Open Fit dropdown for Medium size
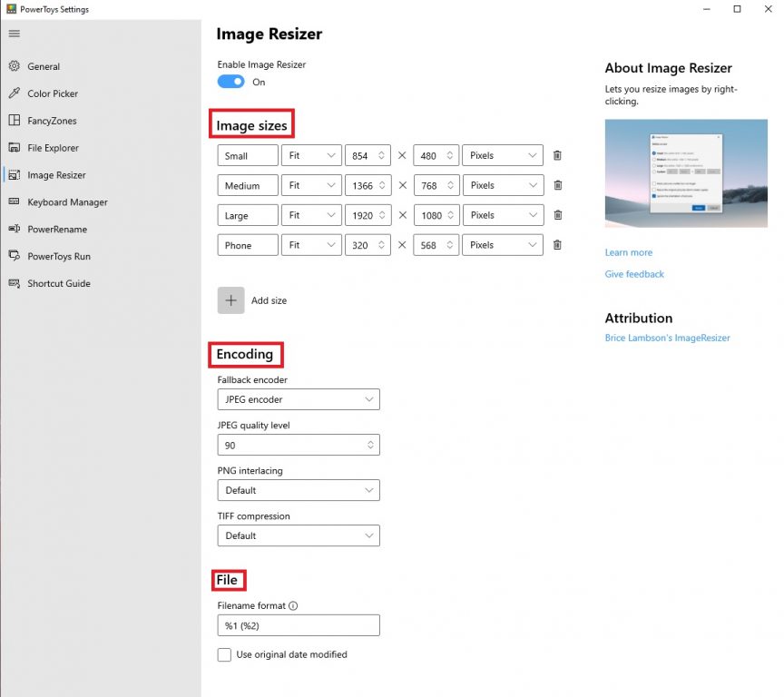784x697 pixels. tap(311, 185)
